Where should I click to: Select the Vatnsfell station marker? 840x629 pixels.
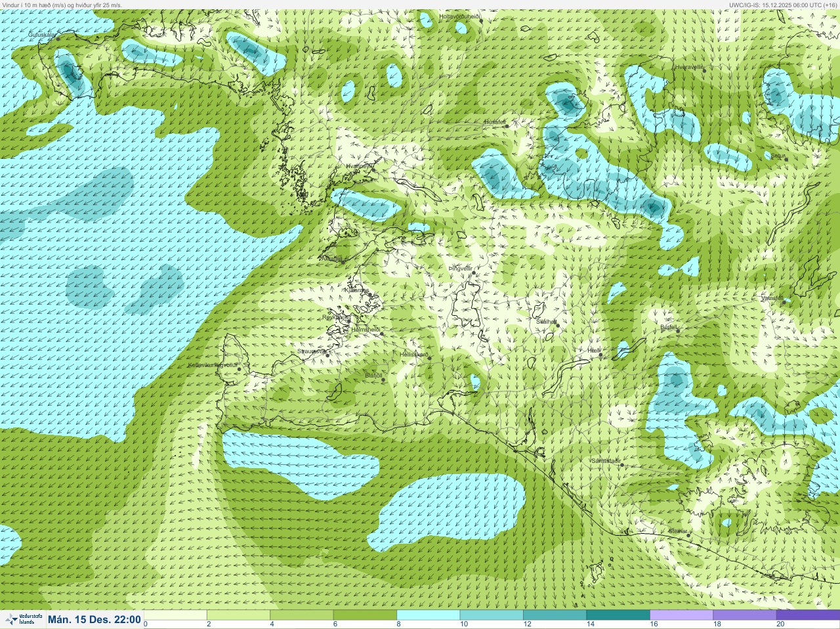click(784, 302)
